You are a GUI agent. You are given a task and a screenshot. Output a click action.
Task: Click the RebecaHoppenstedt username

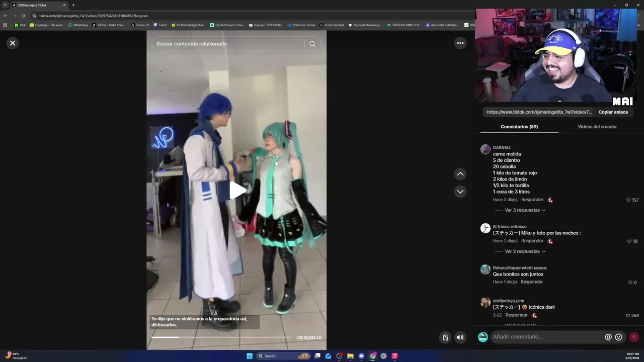[x=513, y=268]
